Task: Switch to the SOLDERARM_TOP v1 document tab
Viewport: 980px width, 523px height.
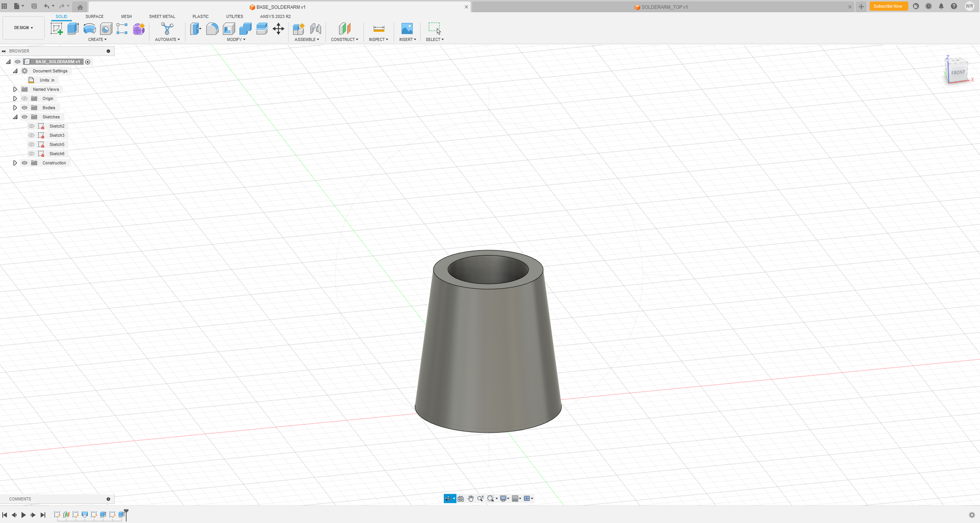Action: pos(662,7)
